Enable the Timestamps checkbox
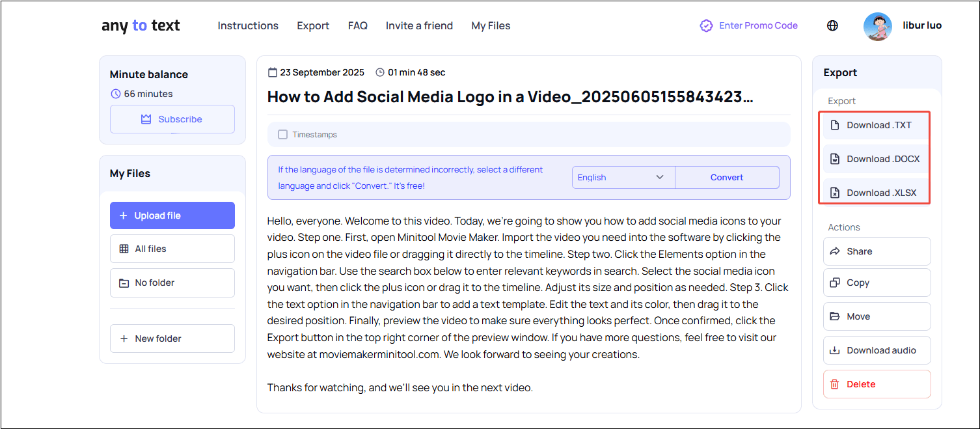 coord(282,135)
